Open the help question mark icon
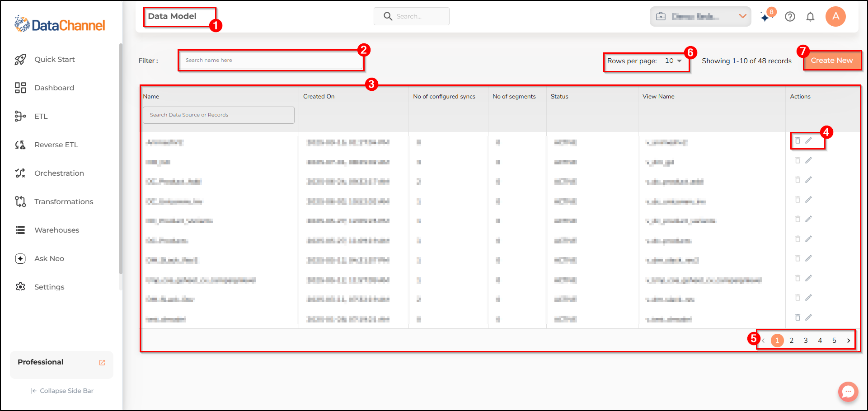The image size is (868, 411). point(790,17)
